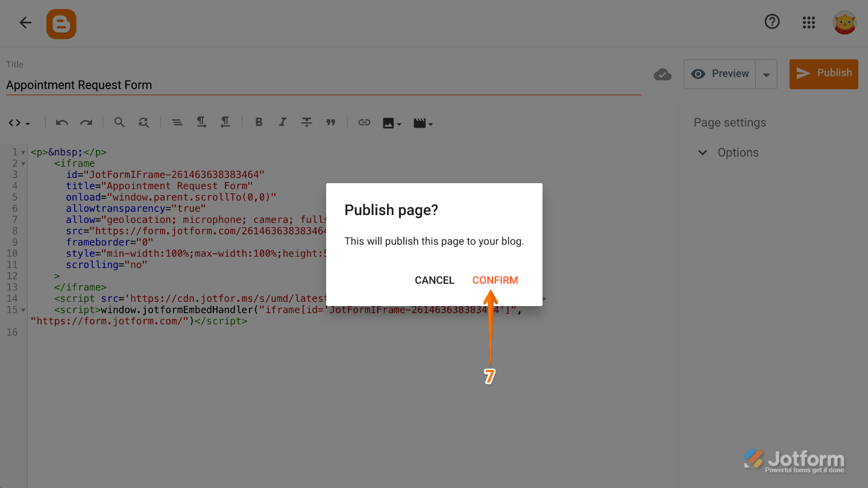Click the Undo icon
This screenshot has width=868, height=488.
click(x=61, y=123)
